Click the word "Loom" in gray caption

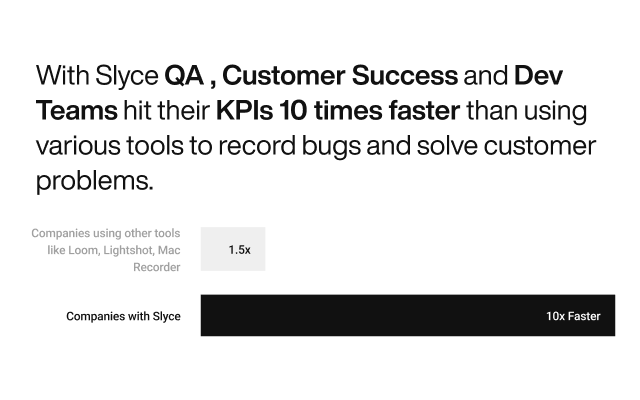pyautogui.click(x=87, y=250)
